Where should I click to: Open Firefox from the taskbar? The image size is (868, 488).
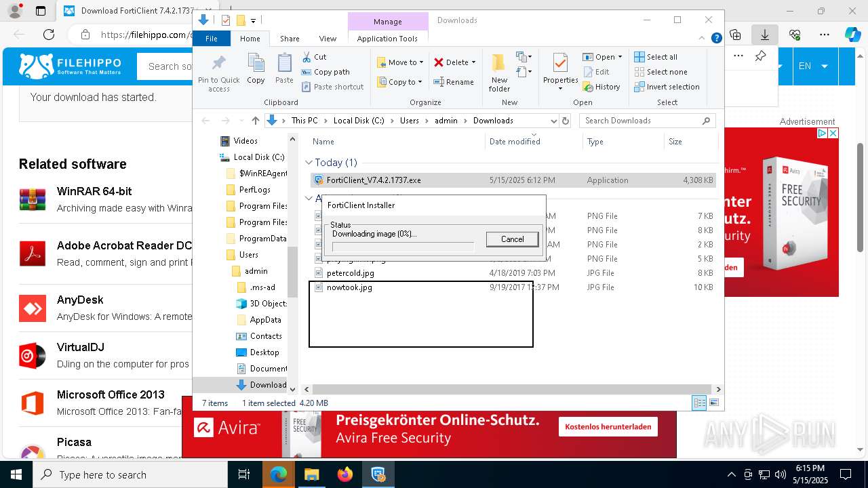pyautogui.click(x=345, y=474)
